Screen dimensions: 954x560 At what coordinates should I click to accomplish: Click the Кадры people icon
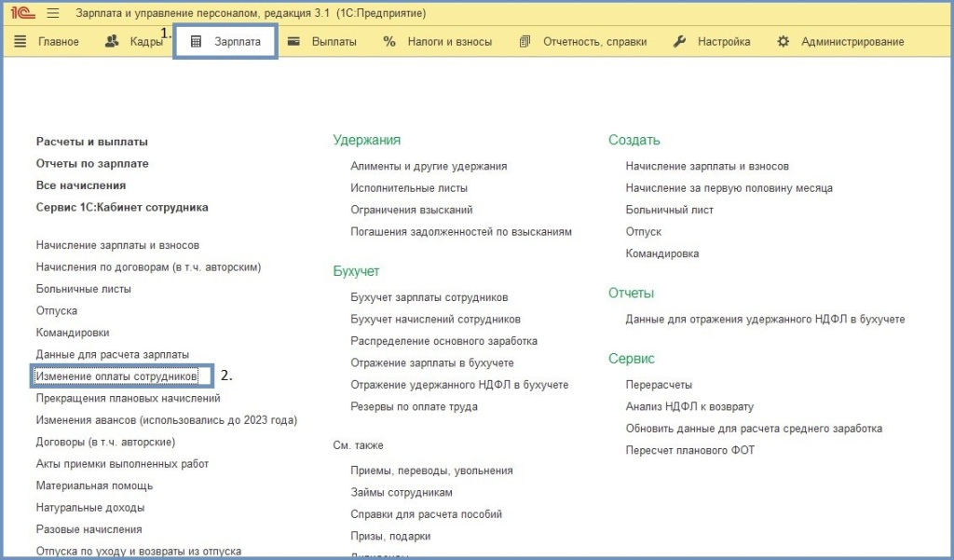pyautogui.click(x=113, y=42)
